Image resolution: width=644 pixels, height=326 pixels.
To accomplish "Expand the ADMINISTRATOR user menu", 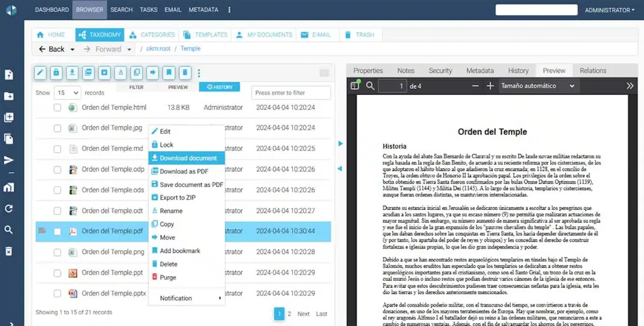I will tap(609, 10).
